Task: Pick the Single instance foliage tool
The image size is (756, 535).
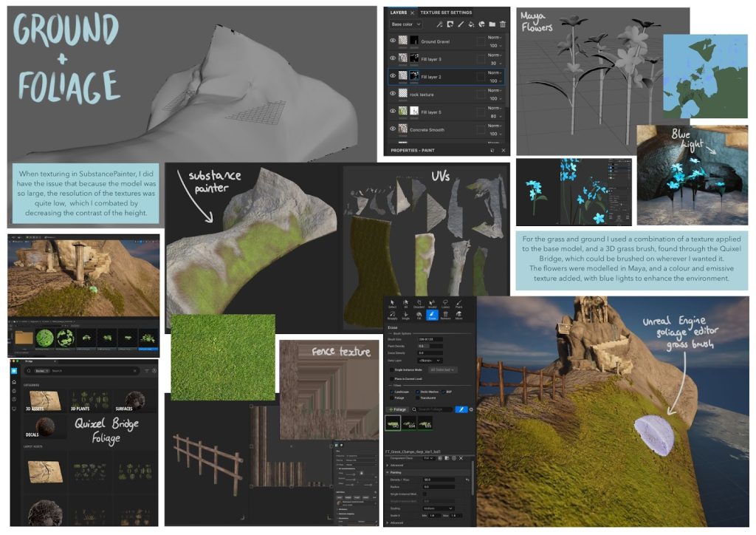Action: pyautogui.click(x=405, y=316)
